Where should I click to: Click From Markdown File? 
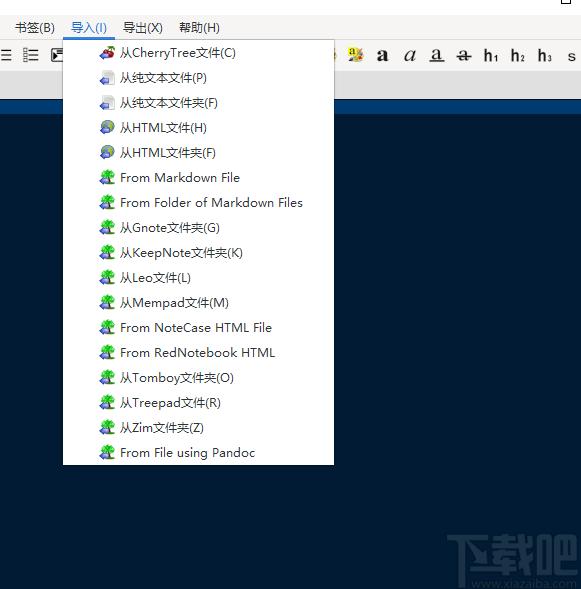(x=198, y=178)
